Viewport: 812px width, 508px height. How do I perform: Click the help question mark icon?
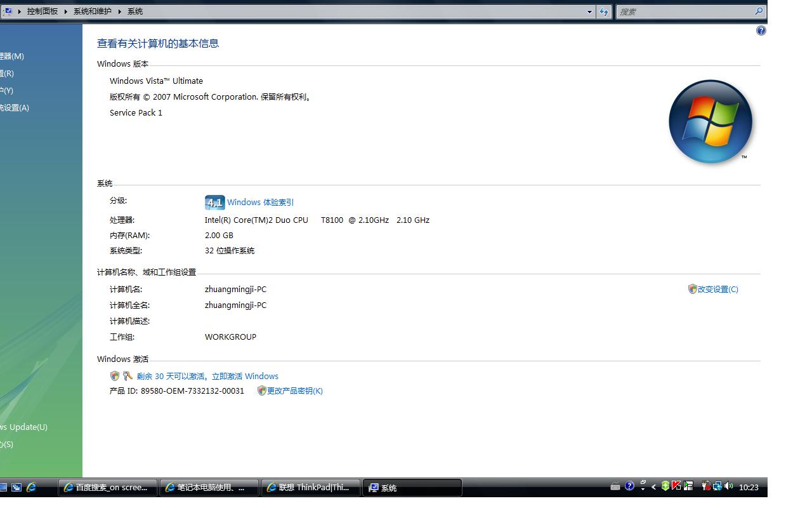tap(761, 30)
